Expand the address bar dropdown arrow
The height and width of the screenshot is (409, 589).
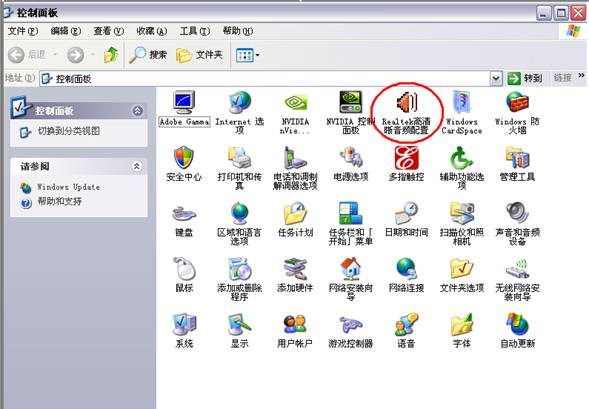[496, 78]
